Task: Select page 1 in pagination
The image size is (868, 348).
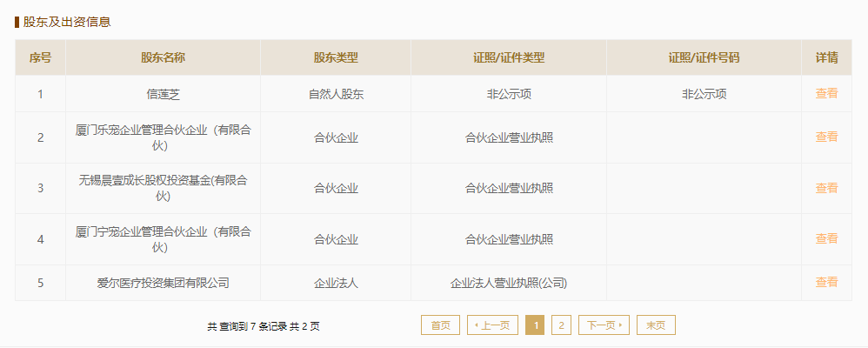Action: click(x=535, y=325)
